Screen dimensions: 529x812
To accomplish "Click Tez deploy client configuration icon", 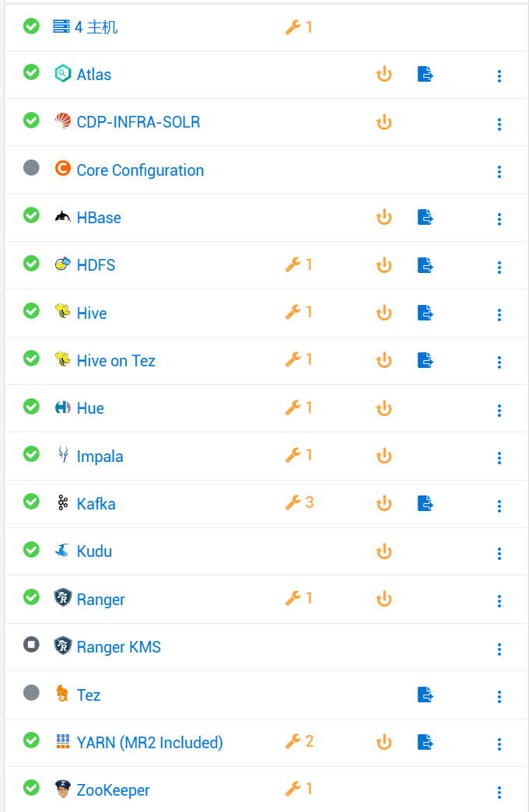I will pyautogui.click(x=425, y=694).
